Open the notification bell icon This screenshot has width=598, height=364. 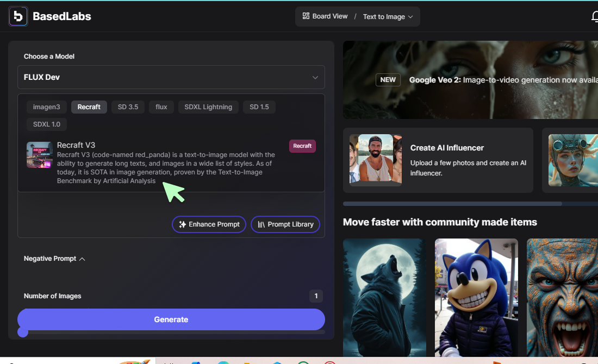point(595,17)
